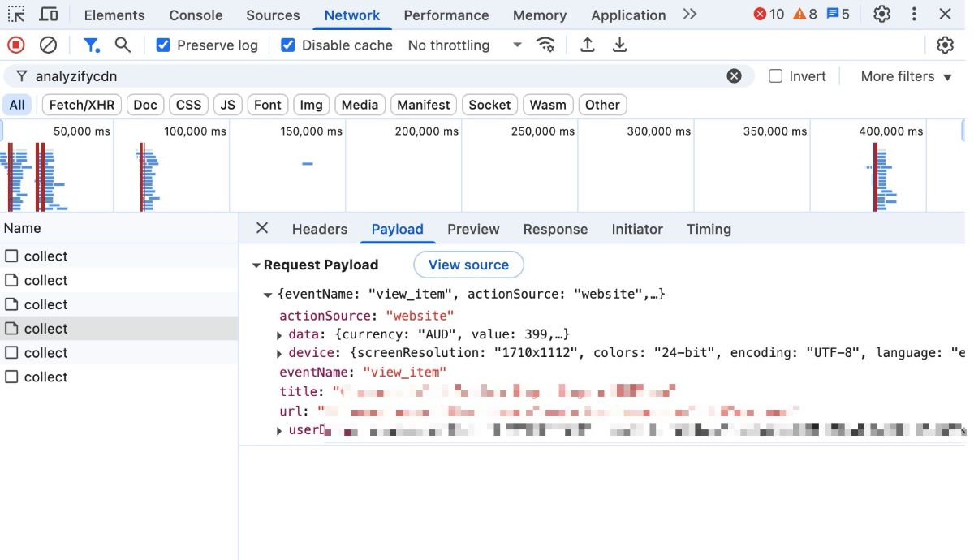This screenshot has width=974, height=560.
Task: Toggle the Disable cache checkbox
Action: point(288,45)
